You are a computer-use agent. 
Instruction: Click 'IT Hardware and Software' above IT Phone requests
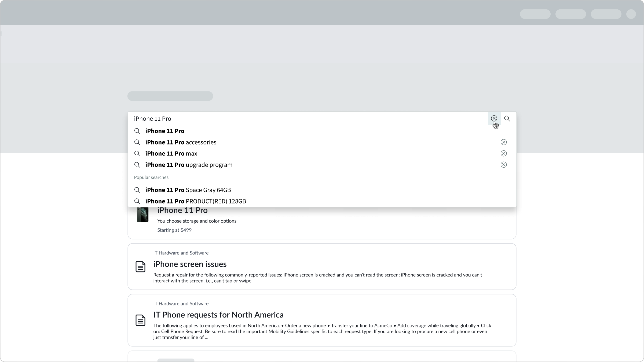(x=181, y=304)
